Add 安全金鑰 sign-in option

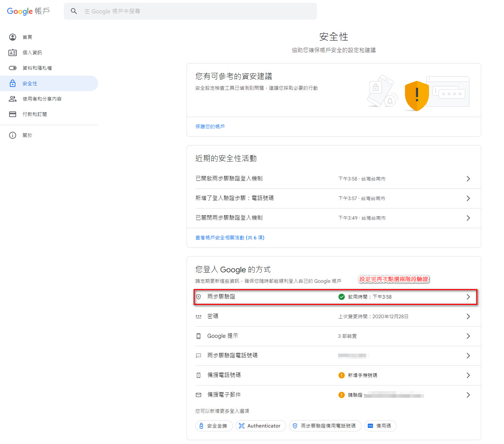click(x=214, y=426)
